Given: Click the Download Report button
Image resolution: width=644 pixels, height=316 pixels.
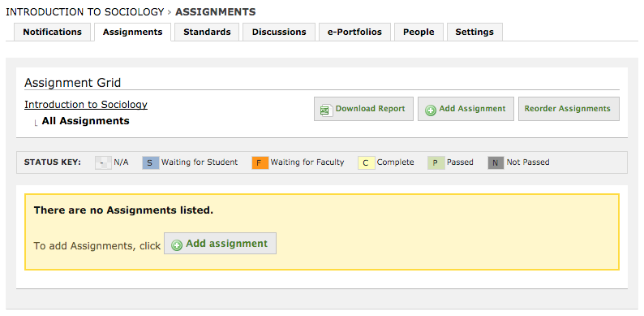Looking at the screenshot, I should tap(363, 109).
